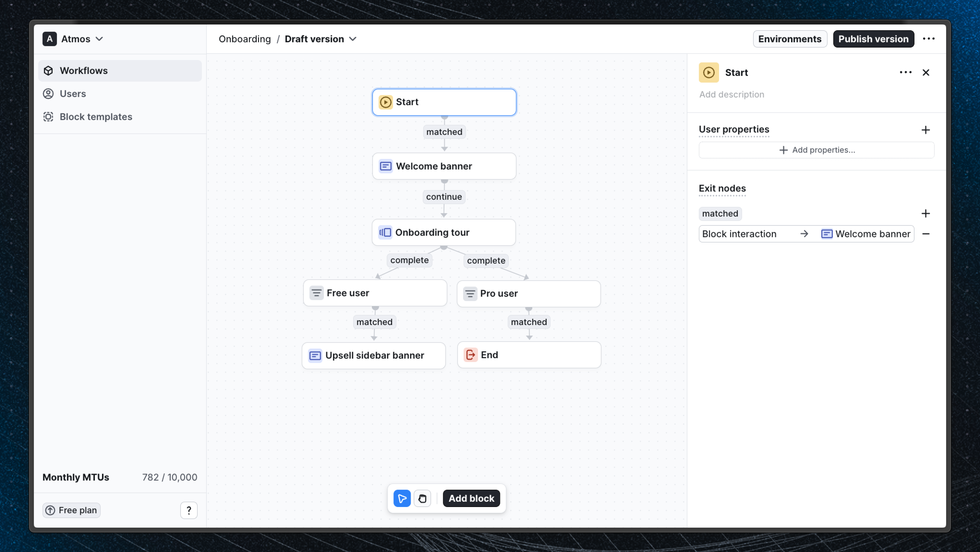Add a new exit node with the plus icon
The image size is (980, 552).
[x=926, y=213]
